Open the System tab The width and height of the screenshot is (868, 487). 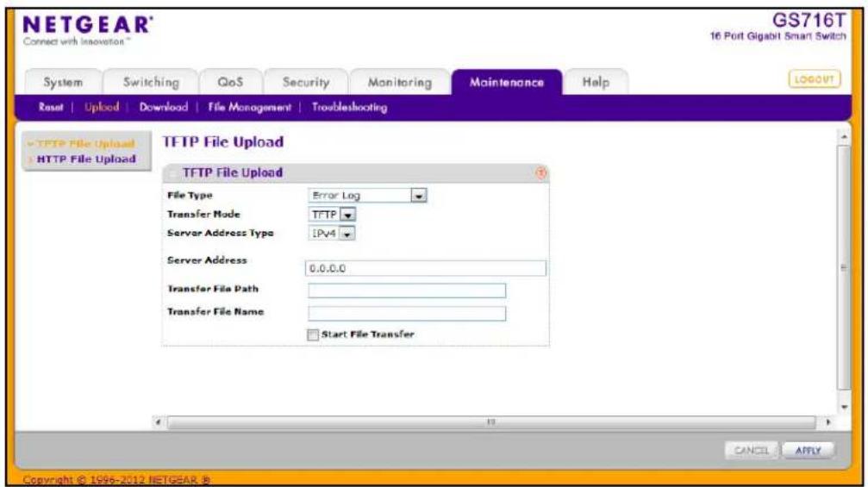63,82
